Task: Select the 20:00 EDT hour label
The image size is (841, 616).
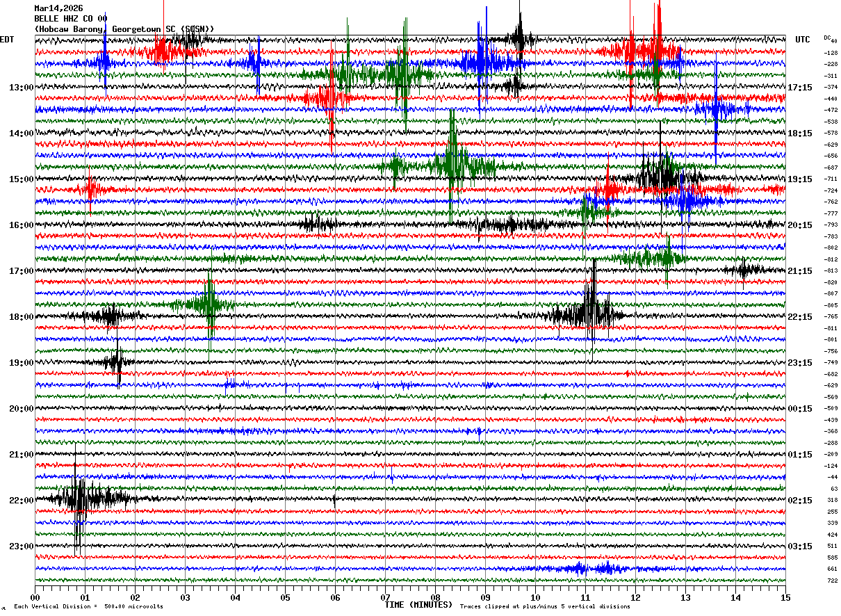Action: tap(22, 408)
